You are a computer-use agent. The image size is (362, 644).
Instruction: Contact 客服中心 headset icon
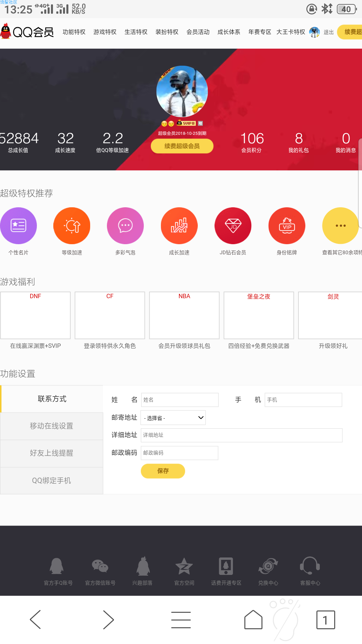coord(310,566)
